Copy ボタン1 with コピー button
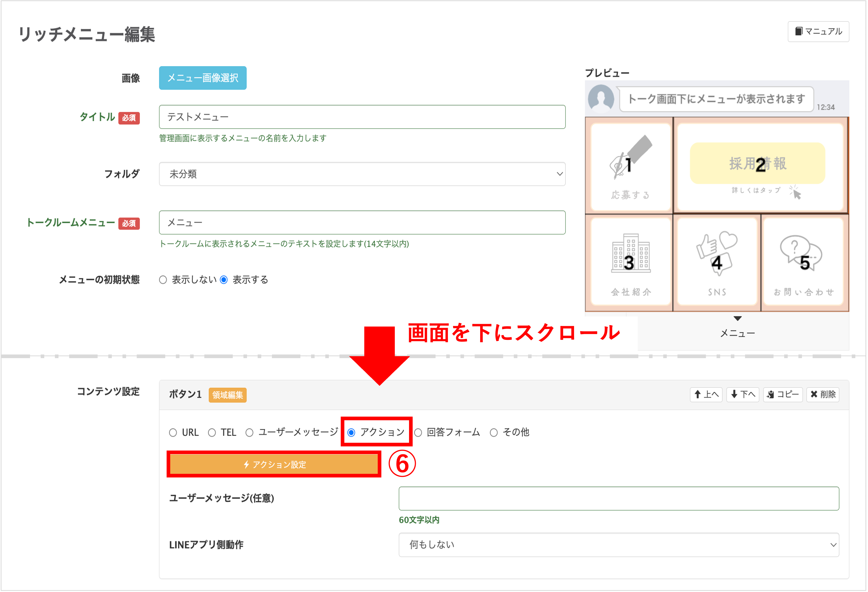 (x=783, y=395)
